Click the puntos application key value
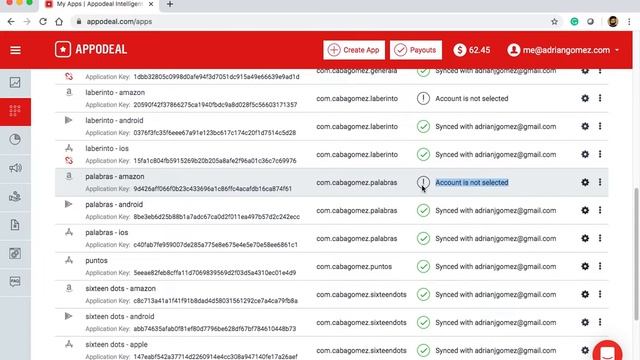Viewport: 640px width, 360px height. (x=215, y=273)
